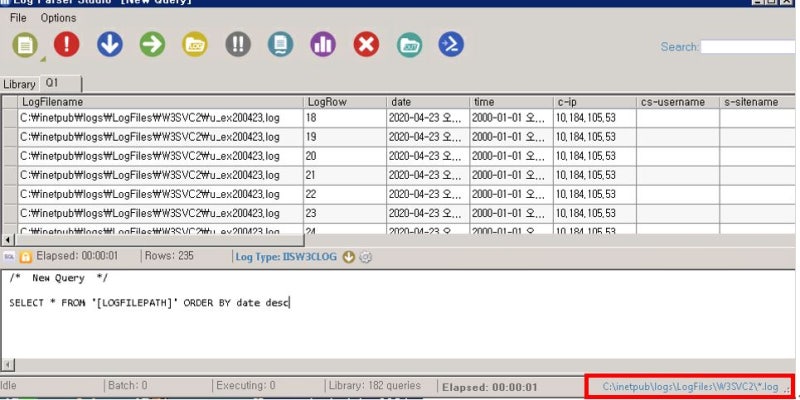
Task: Create a new query with the document icon
Action: pos(25,45)
